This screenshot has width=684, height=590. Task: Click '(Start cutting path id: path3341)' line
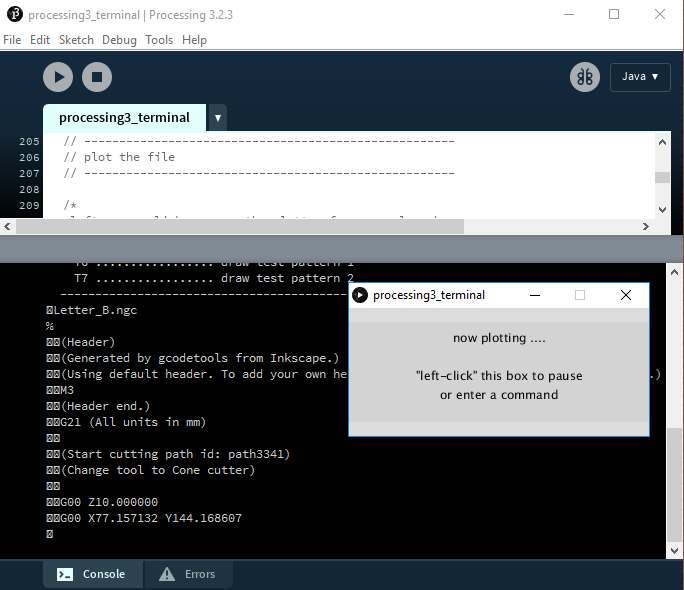coord(175,454)
